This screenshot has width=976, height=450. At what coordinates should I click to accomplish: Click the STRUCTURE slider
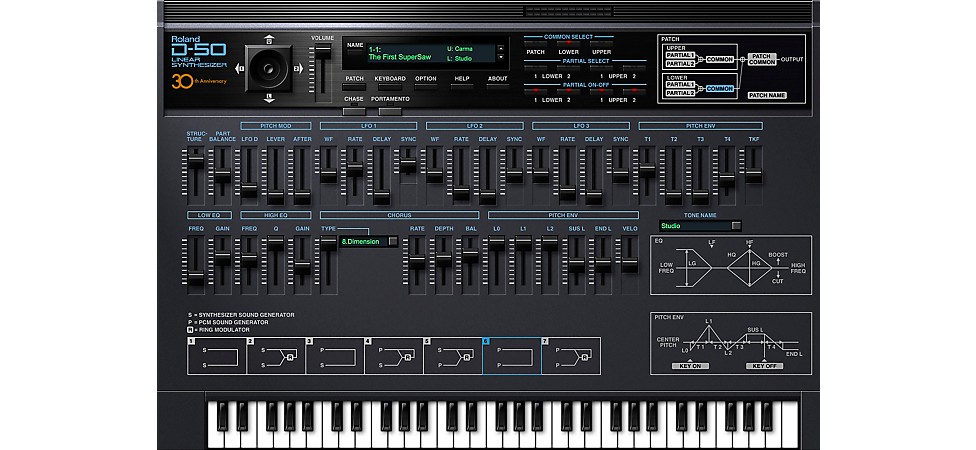[195, 161]
